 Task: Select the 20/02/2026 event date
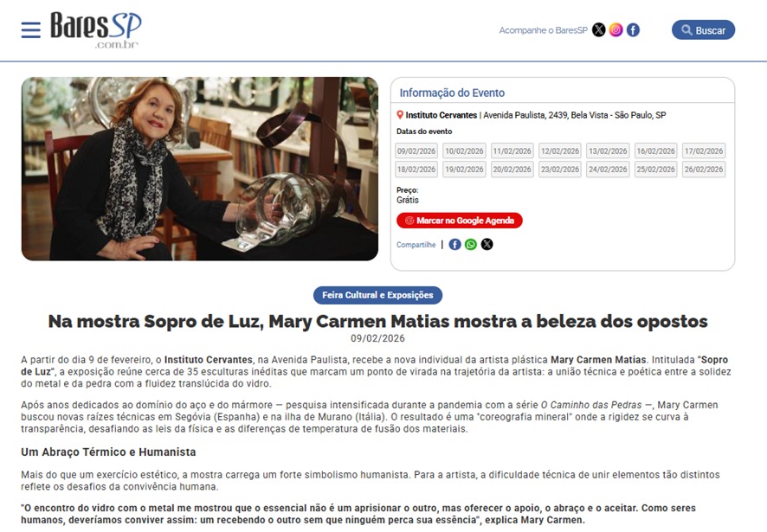pos(512,170)
